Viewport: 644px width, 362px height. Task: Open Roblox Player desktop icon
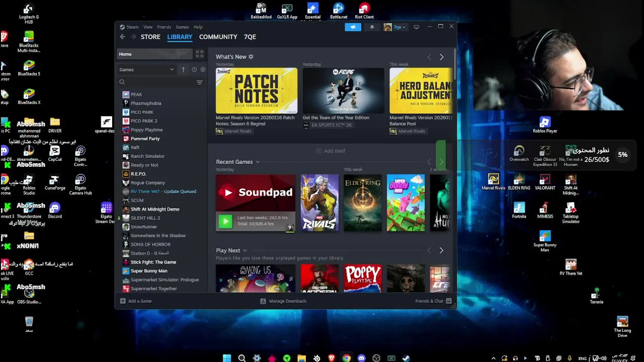[x=545, y=125]
